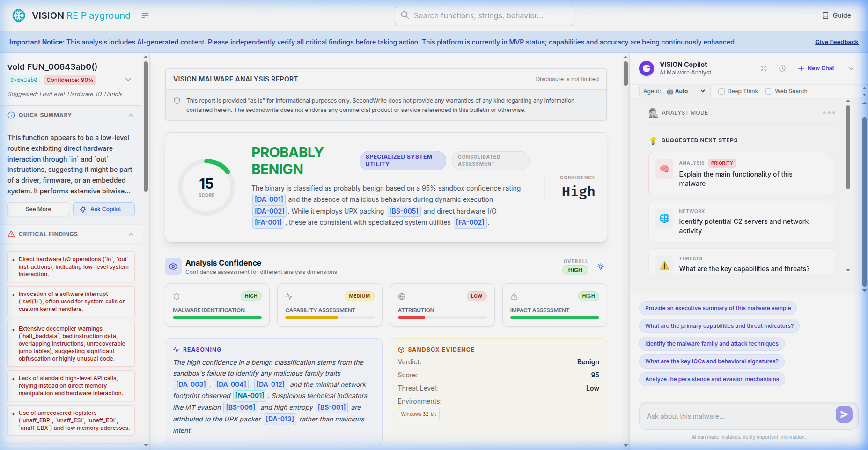Screen dimensions: 868x450
Task: Select the Consolidated Assessment tag
Action: 490,161
